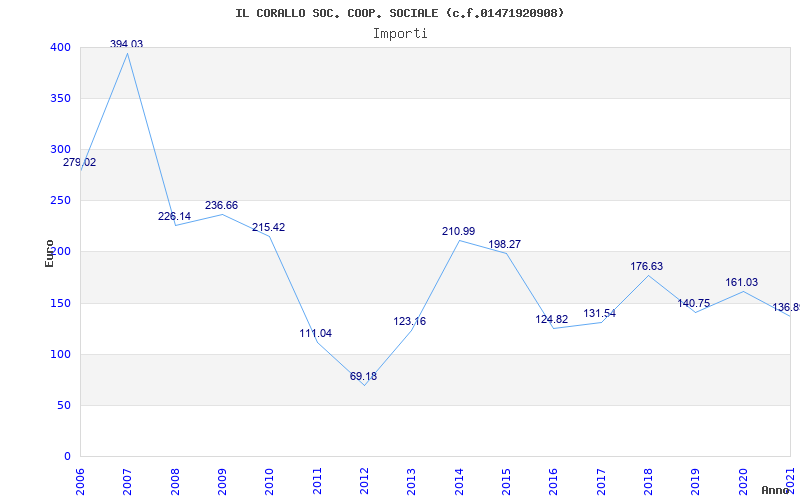800x500 pixels.
Task: Select the 300 y-axis tick label
Action: point(60,149)
